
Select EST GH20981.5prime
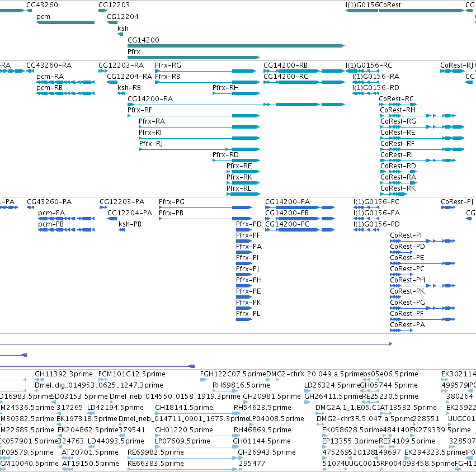[246, 402]
